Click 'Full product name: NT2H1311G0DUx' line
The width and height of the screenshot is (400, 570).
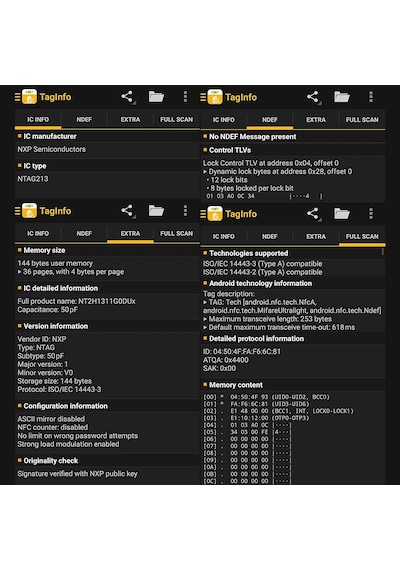76,301
